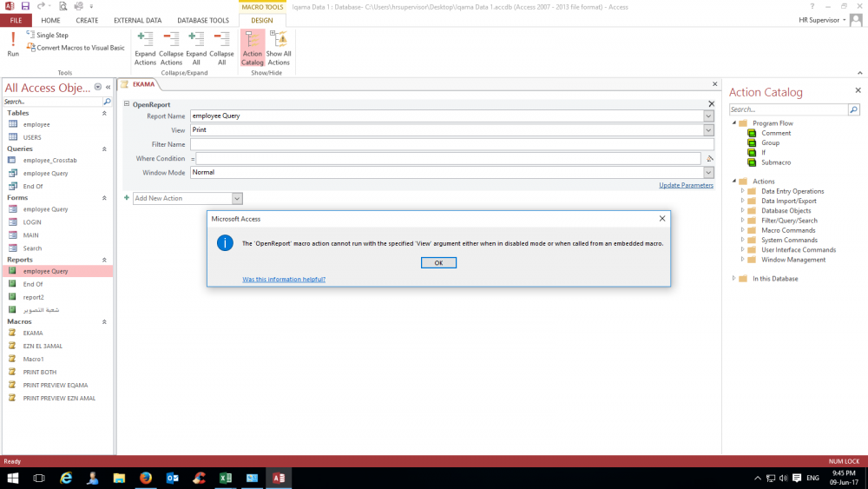Image resolution: width=868 pixels, height=489 pixels.
Task: Open the All Access Objects dropdown menu
Action: [98, 87]
